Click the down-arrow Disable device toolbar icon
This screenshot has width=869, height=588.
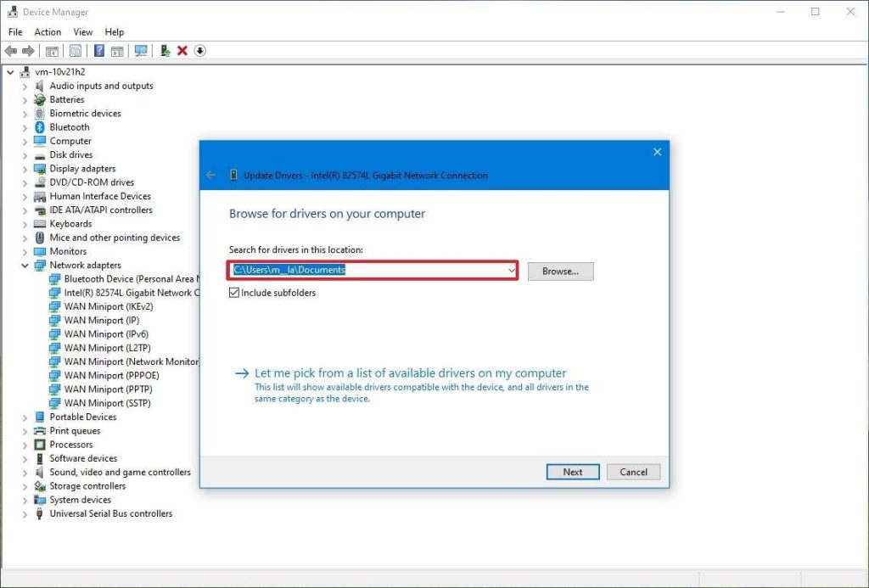click(200, 51)
